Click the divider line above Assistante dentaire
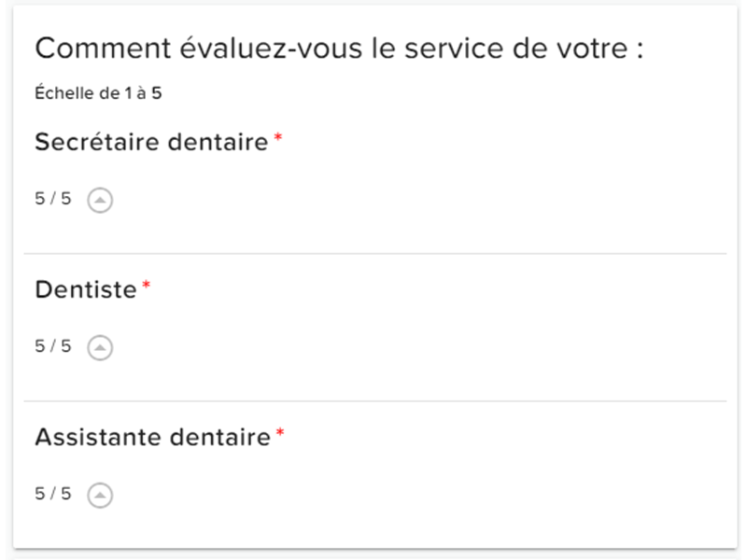Image resolution: width=747 pixels, height=560 pixels. click(x=373, y=401)
